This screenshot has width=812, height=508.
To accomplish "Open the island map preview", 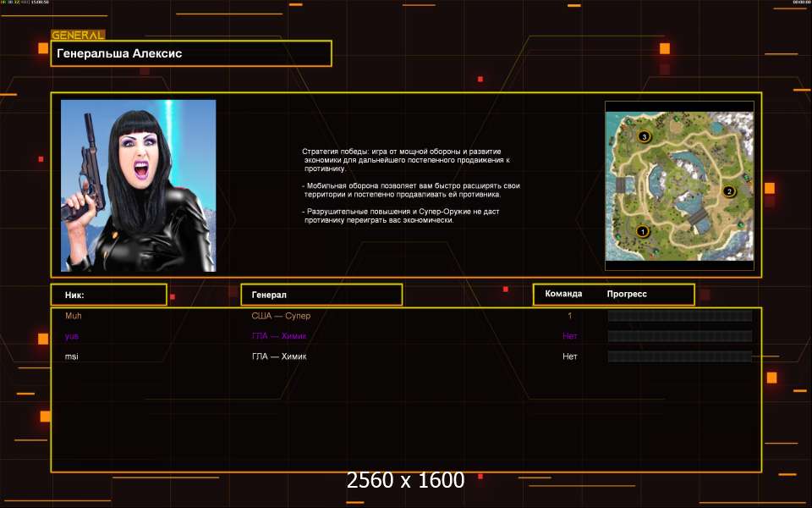I will point(679,185).
